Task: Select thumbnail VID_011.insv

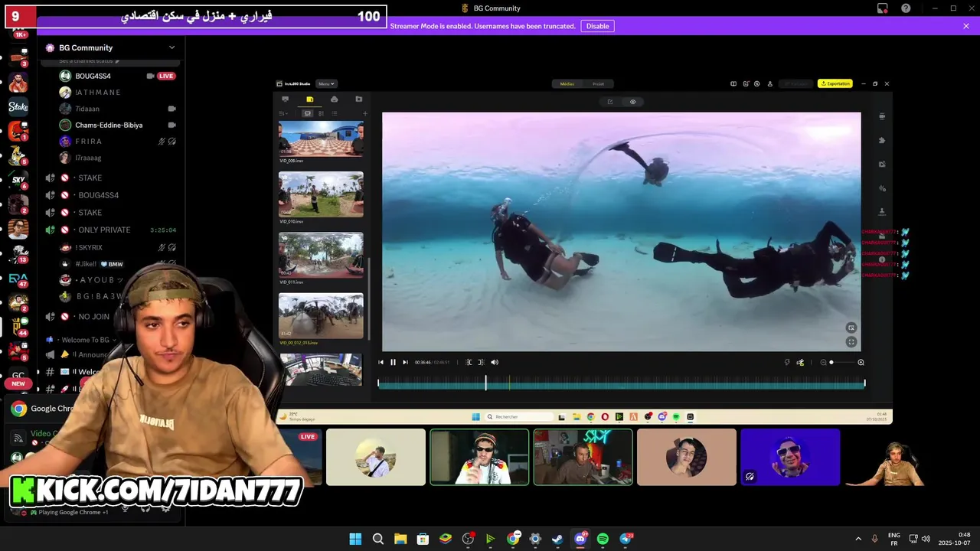Action: tap(321, 255)
